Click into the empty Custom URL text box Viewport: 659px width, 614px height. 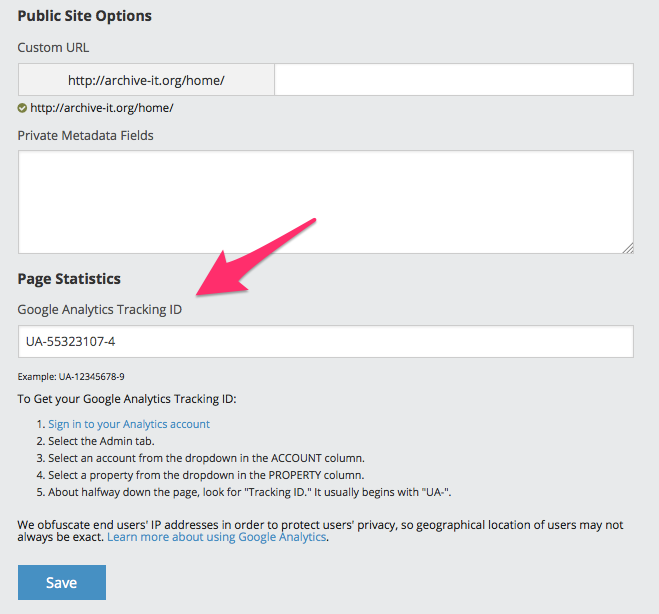click(x=453, y=80)
